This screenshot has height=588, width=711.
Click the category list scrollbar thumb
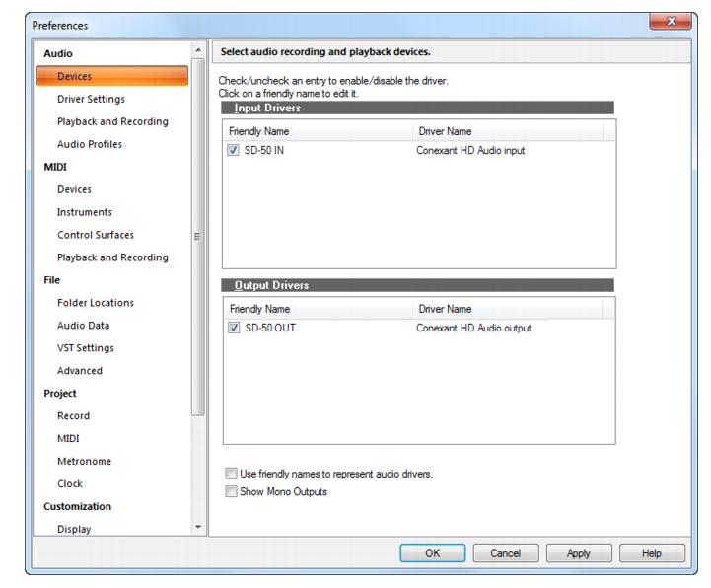pyautogui.click(x=198, y=236)
